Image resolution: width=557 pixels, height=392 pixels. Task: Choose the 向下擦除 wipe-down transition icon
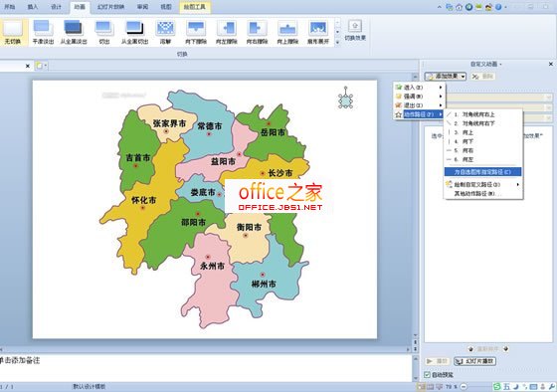[196, 32]
